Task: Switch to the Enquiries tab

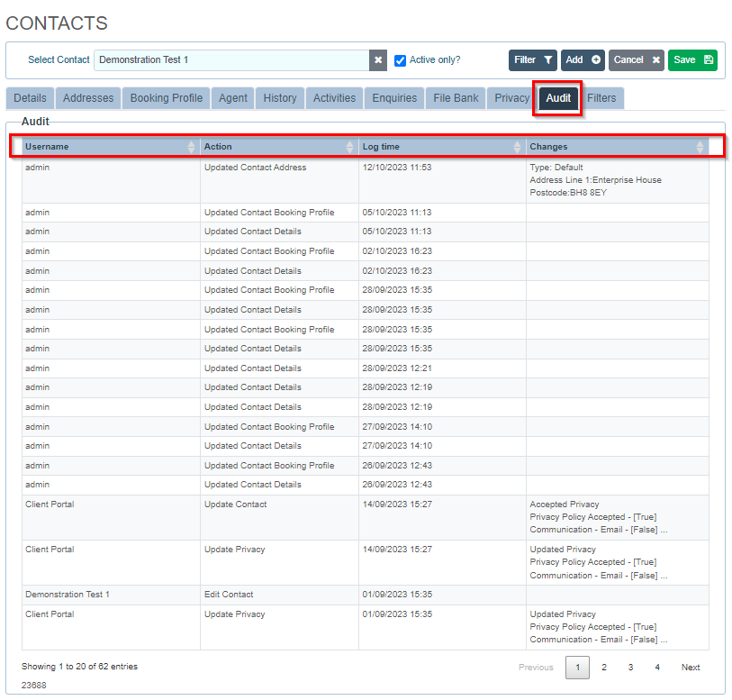Action: tap(394, 98)
